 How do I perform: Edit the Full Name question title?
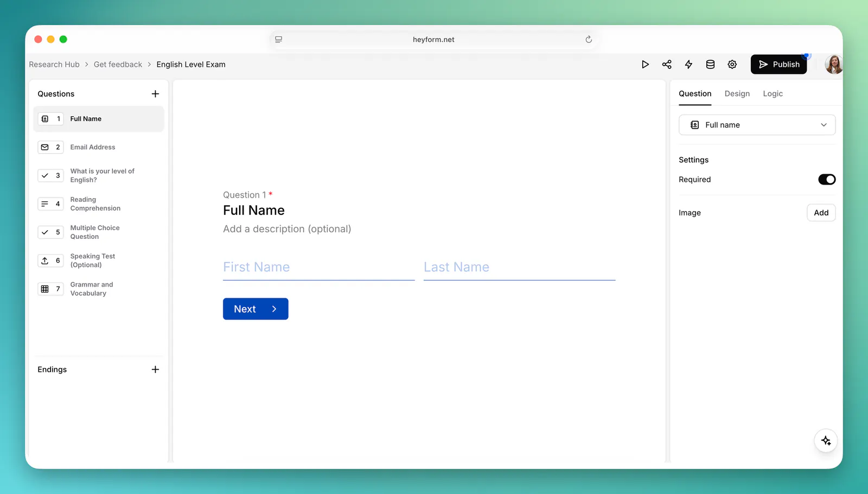tap(254, 211)
